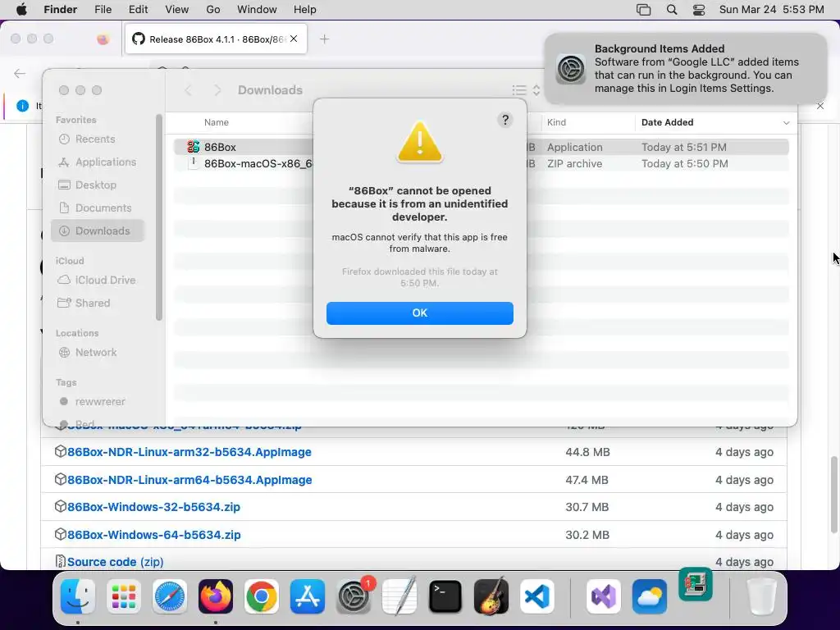Select Applications in Finder sidebar
The image size is (840, 630).
coord(97,162)
